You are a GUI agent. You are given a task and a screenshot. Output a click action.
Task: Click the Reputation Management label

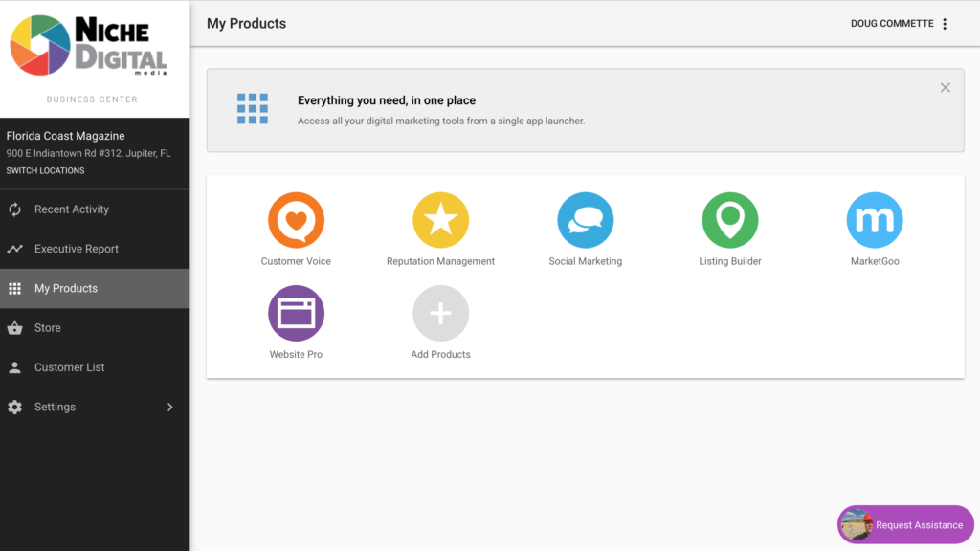tap(440, 261)
